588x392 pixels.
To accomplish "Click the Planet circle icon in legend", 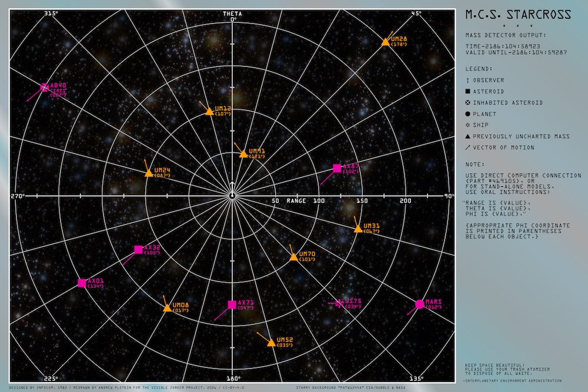I will pyautogui.click(x=467, y=113).
